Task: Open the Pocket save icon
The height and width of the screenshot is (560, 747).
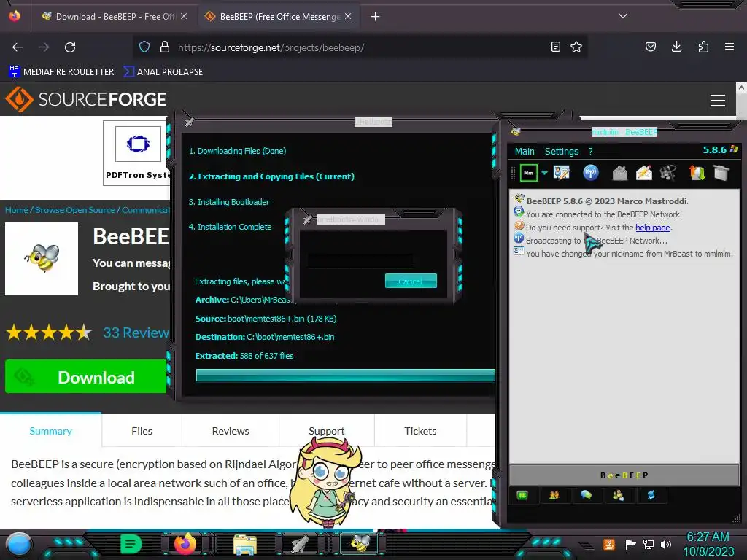Action: [x=650, y=47]
